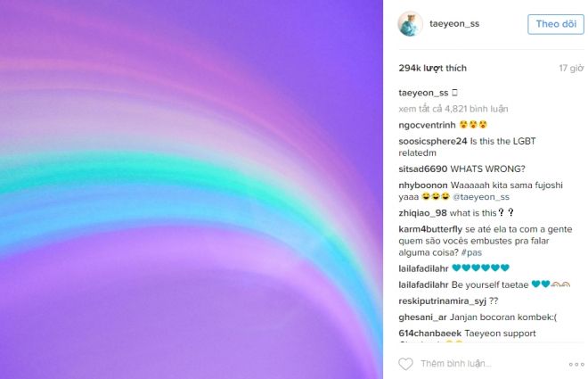Open zhiqiao_98 user profile
This screenshot has height=379, width=588.
coord(422,213)
